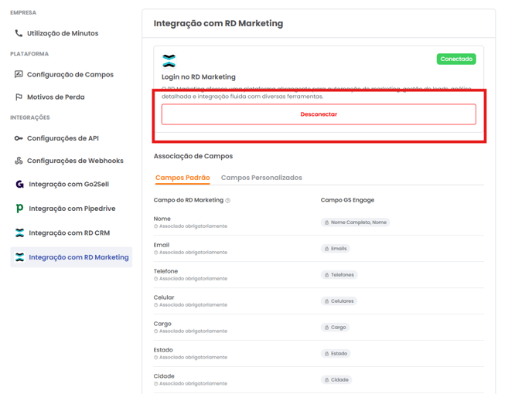The width and height of the screenshot is (532, 394).
Task: Open Integração com RD Marketing menu item
Action: pos(78,257)
